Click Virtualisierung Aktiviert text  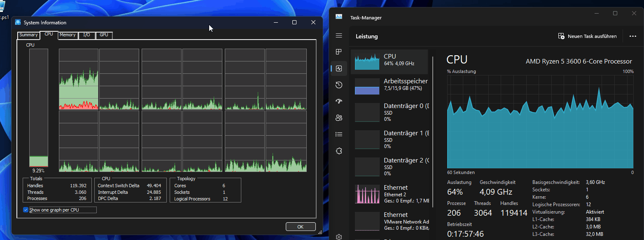pos(595,212)
